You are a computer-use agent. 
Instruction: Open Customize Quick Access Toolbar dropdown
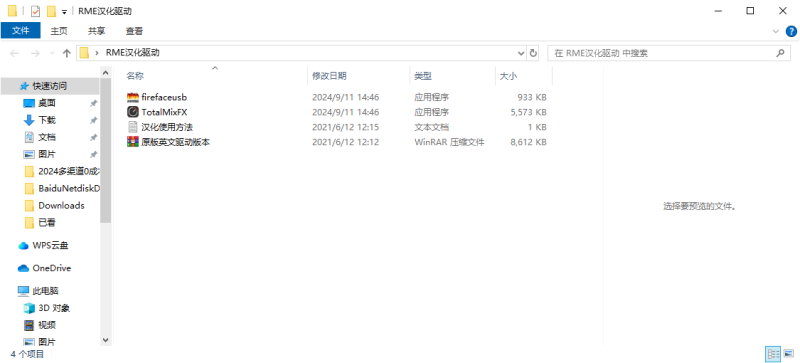64,11
